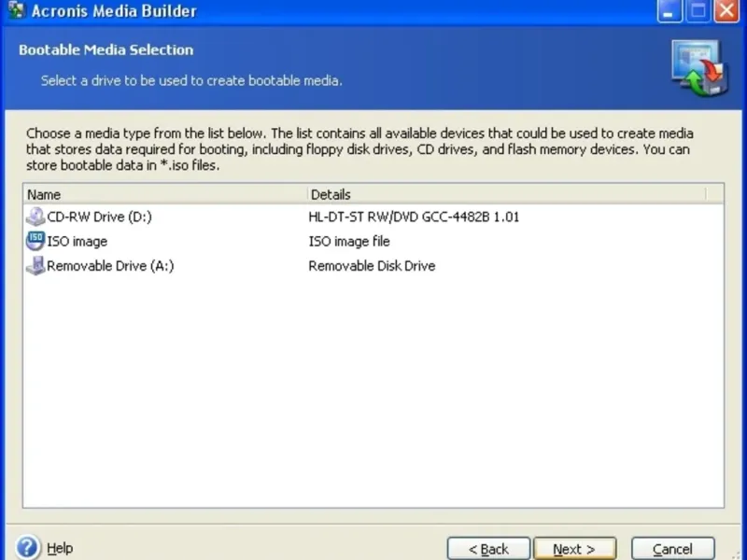Open the Help link text
The height and width of the screenshot is (560, 747).
[x=60, y=549]
